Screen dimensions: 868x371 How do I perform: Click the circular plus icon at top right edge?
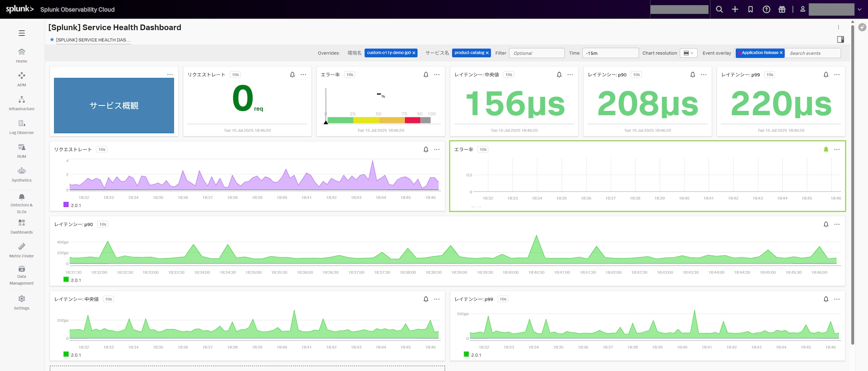pos(862,27)
